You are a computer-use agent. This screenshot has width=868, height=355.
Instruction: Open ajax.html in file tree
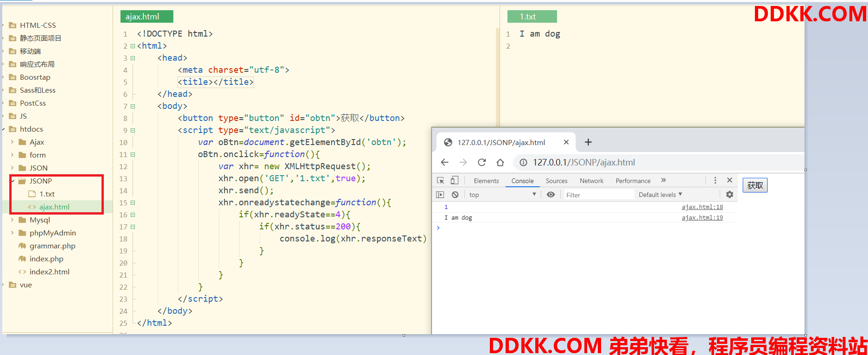54,207
